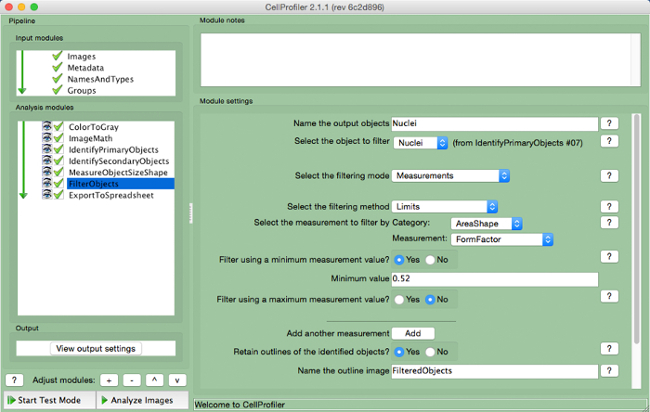Open the FormFactor measurement dropdown
Viewport: 650px width, 412px height.
(502, 239)
